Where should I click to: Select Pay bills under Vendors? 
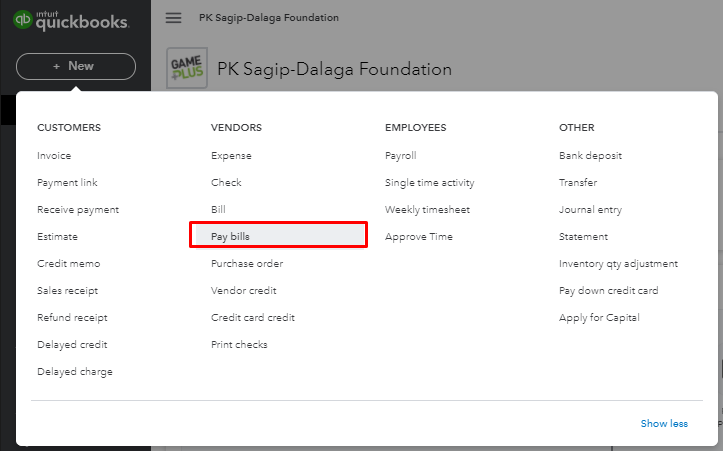[230, 236]
